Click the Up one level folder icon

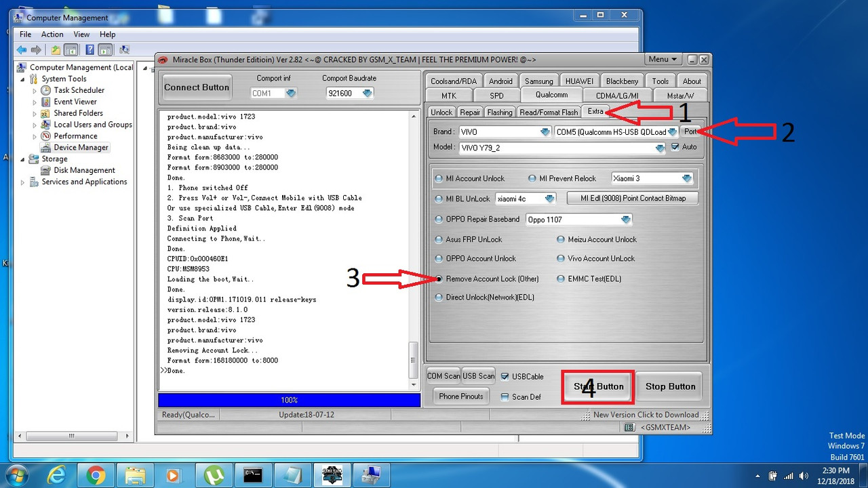coord(56,49)
